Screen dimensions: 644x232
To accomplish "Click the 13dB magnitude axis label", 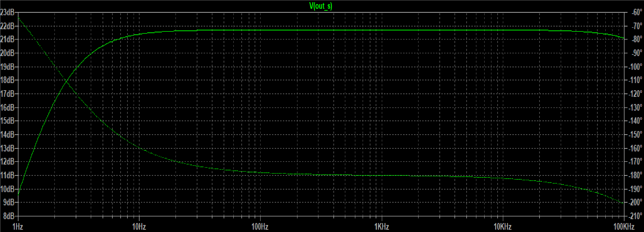I will pos(7,148).
